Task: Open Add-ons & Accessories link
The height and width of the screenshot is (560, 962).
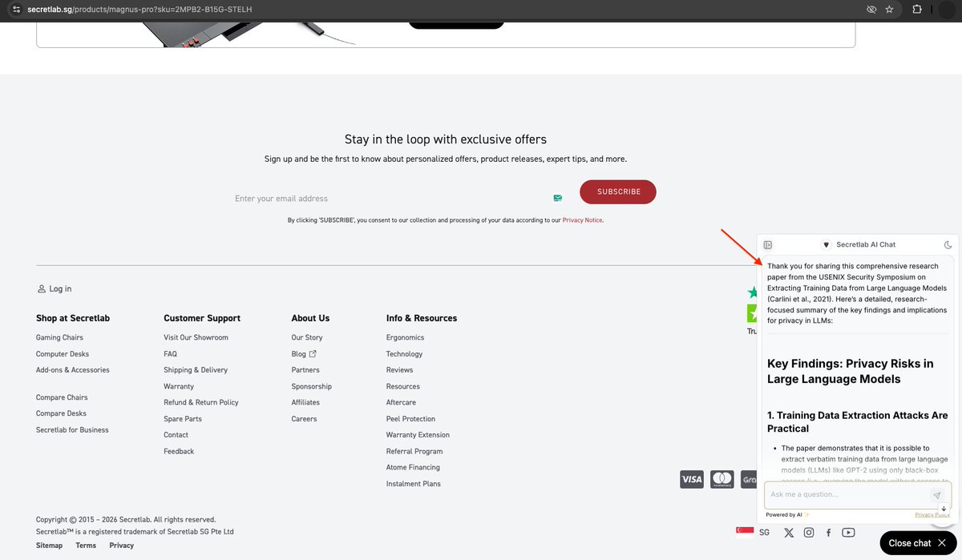Action: click(73, 370)
